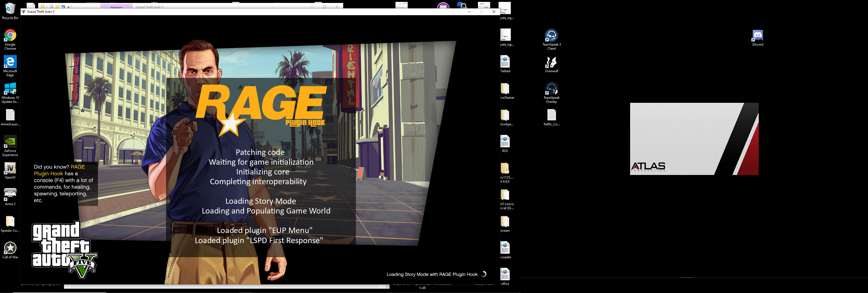Select the TeamSpeak Overlay shortcut
868x293 pixels.
click(x=551, y=89)
